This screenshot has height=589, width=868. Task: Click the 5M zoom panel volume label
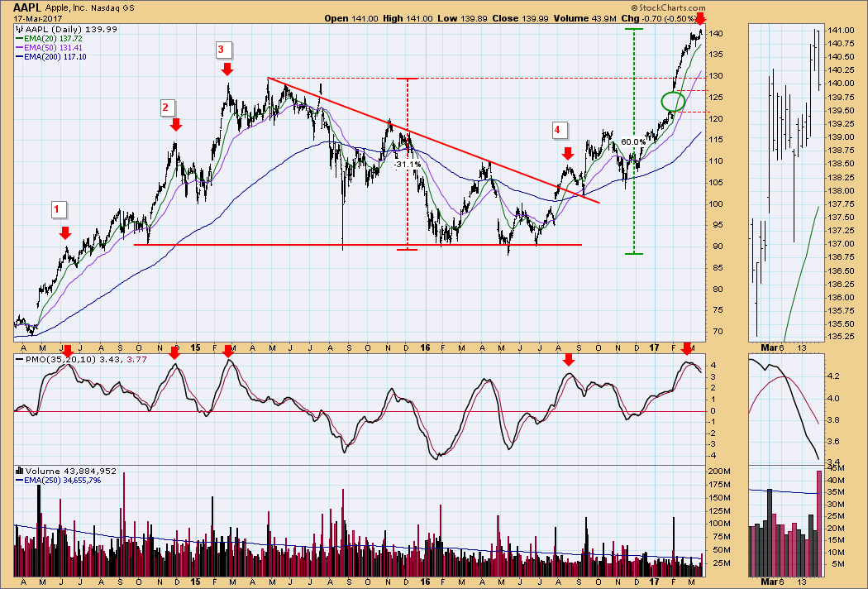pyautogui.click(x=837, y=564)
